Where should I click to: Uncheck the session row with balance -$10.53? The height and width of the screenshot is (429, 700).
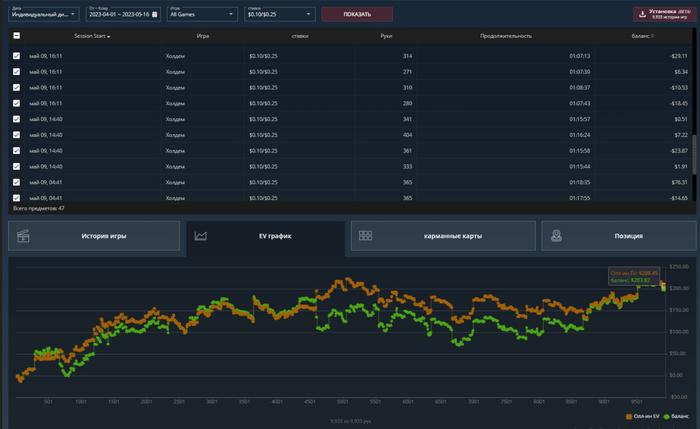[x=17, y=87]
